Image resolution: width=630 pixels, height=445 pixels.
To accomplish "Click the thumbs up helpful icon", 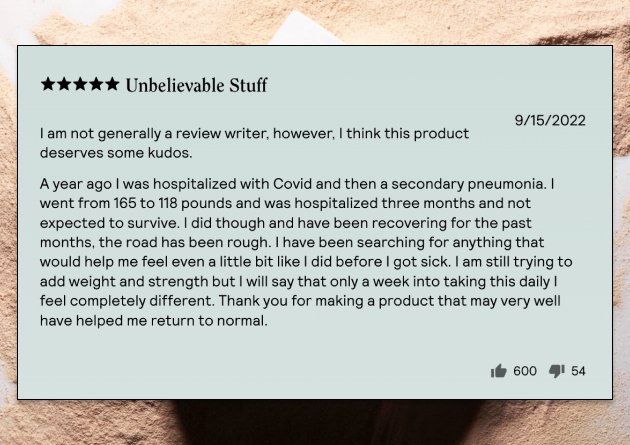I will click(498, 371).
